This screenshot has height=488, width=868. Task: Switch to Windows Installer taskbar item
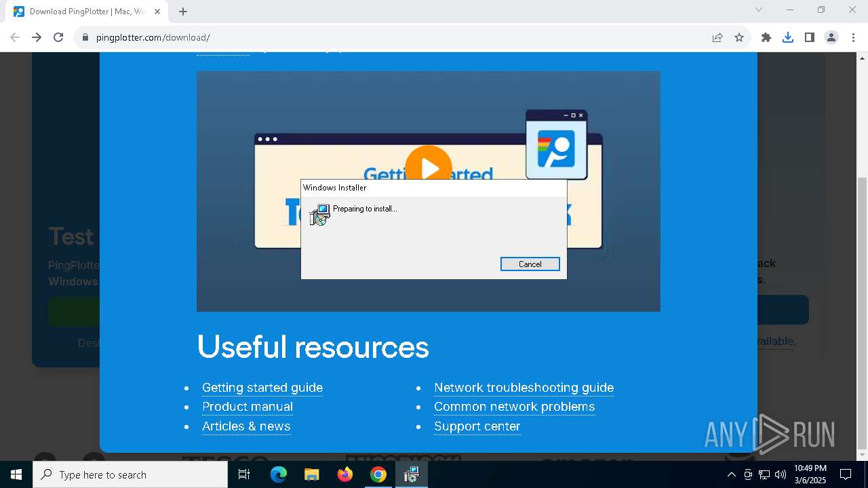point(412,474)
